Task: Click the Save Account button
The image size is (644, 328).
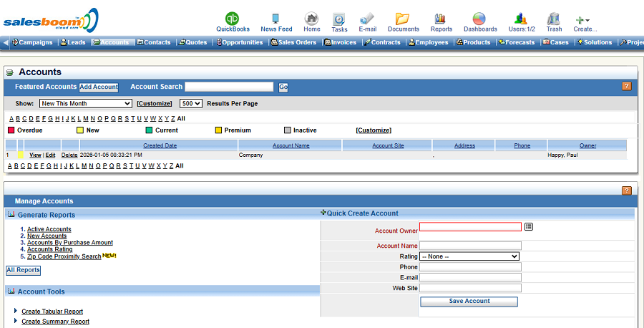Action: tap(469, 302)
